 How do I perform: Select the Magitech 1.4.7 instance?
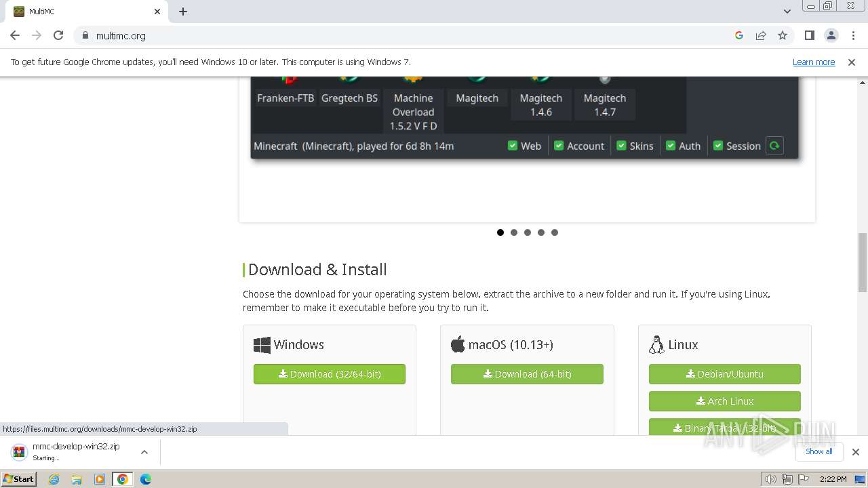click(605, 105)
